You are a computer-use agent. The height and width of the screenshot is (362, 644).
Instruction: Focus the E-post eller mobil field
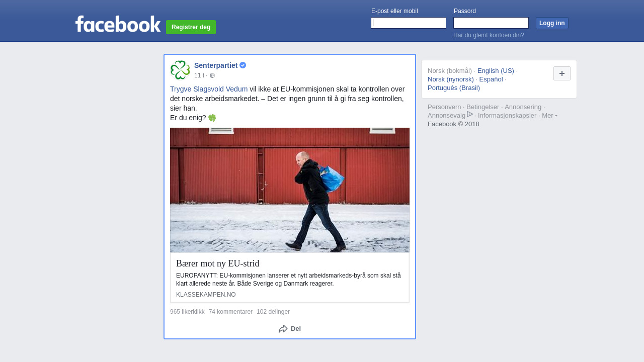tap(409, 23)
